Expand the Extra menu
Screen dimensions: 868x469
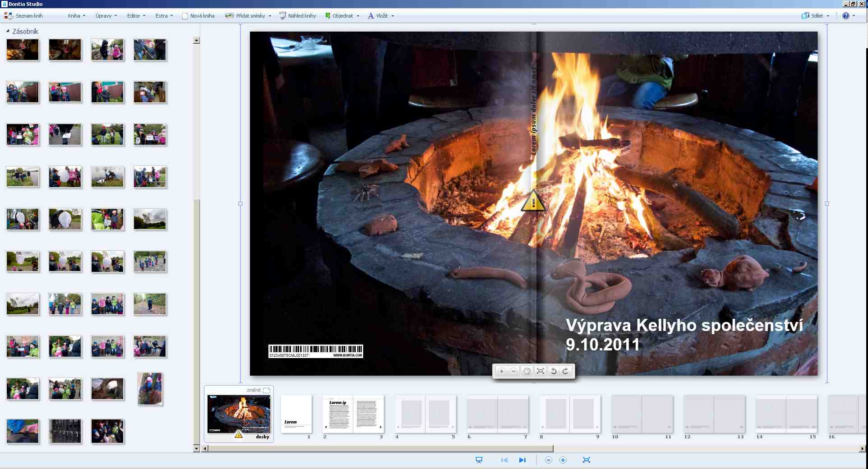[x=164, y=16]
